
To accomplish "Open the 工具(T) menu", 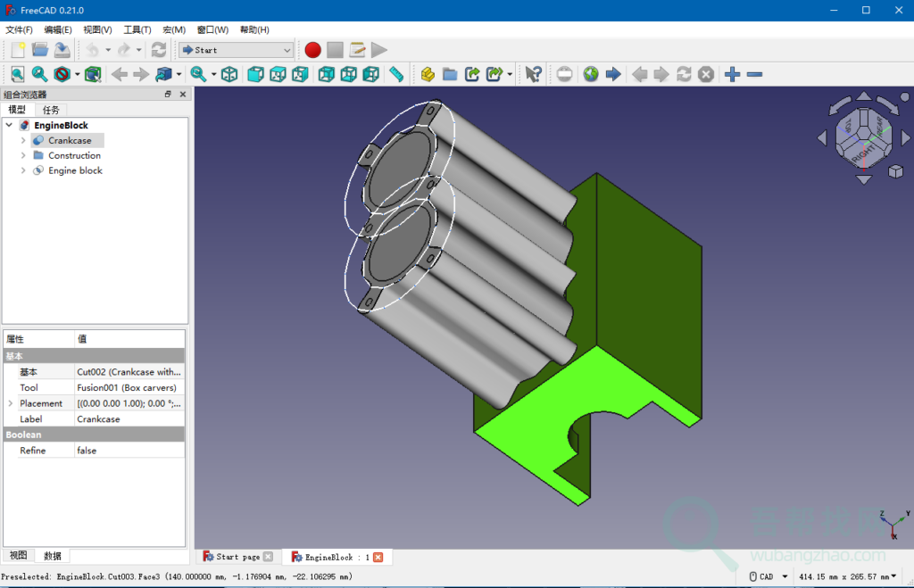I will pyautogui.click(x=137, y=29).
